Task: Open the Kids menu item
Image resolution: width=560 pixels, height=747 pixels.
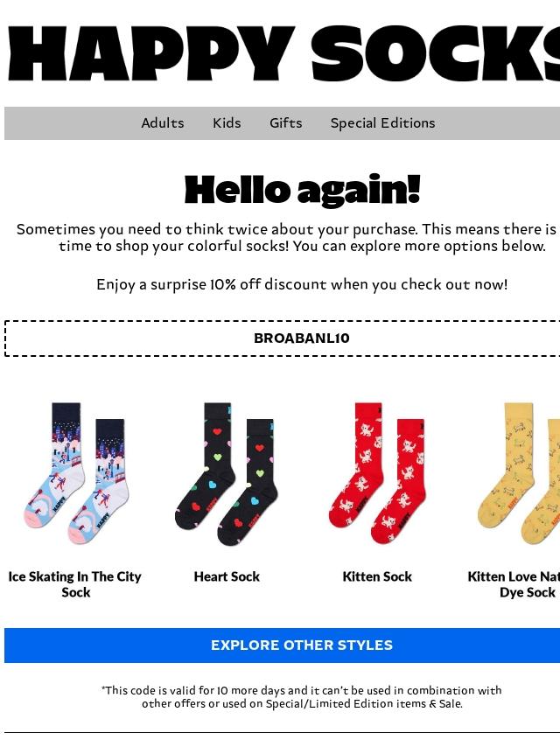Action: (227, 123)
